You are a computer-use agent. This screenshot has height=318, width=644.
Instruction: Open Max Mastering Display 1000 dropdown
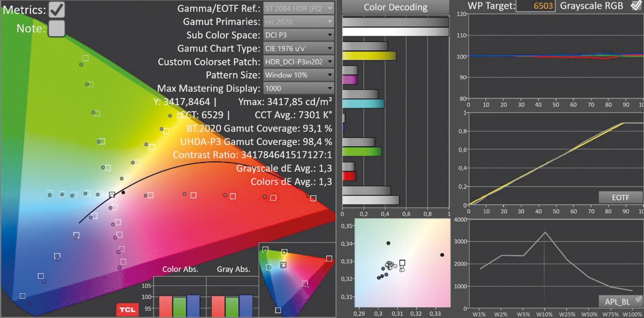(299, 88)
